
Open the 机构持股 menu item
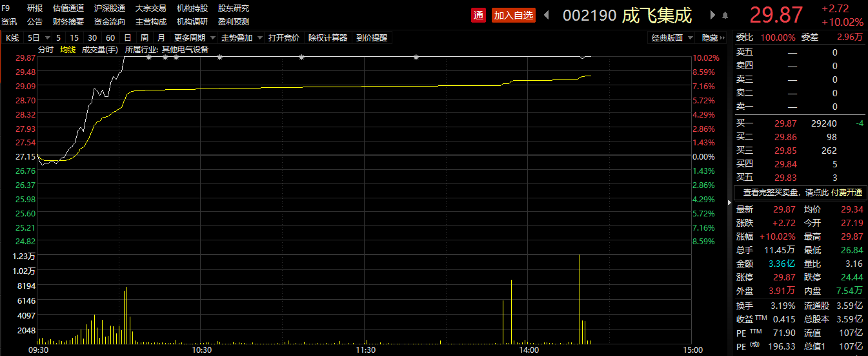pos(192,8)
